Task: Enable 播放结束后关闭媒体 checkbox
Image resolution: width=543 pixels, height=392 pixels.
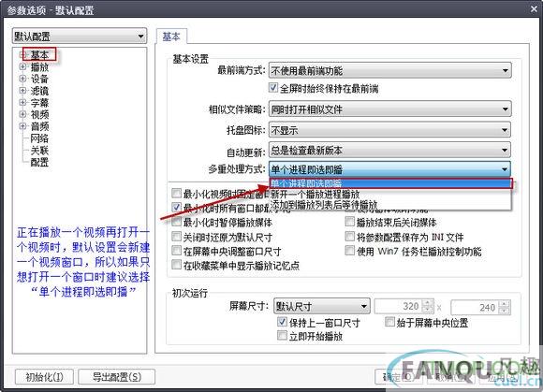Action: coord(350,222)
